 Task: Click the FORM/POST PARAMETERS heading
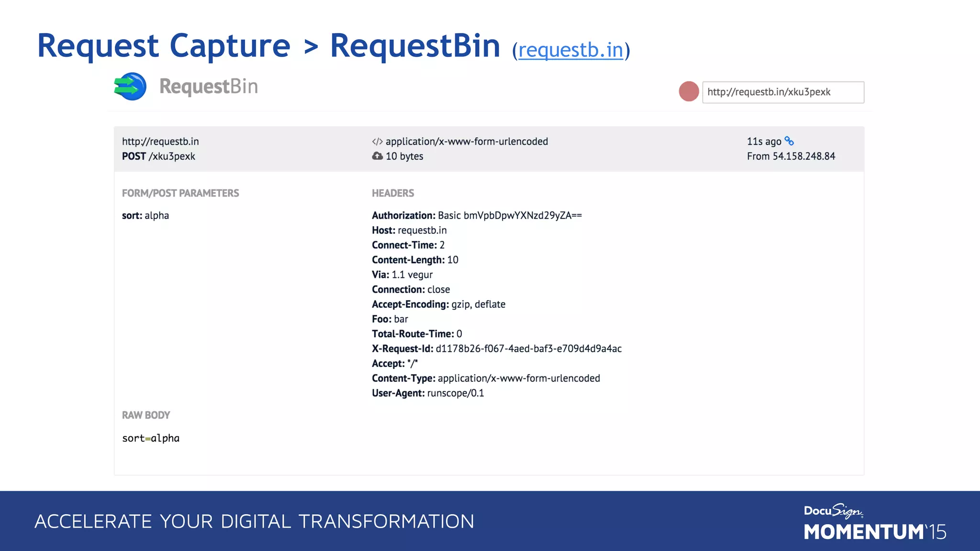180,193
